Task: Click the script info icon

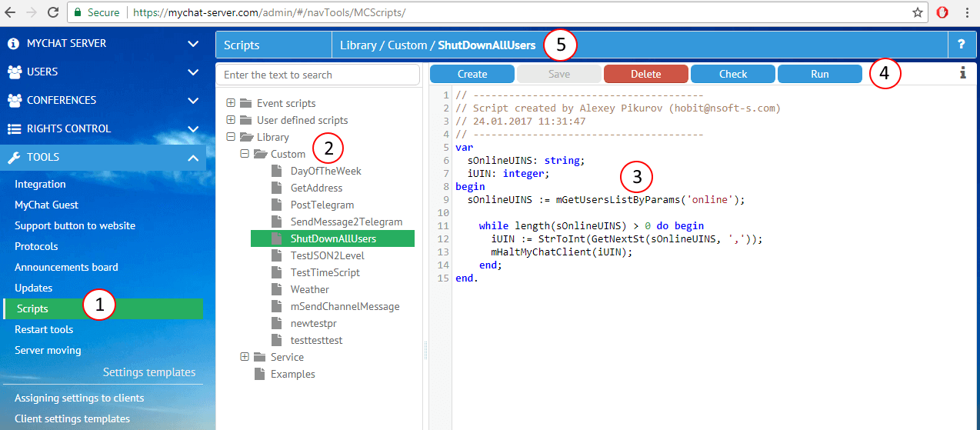Action: point(962,73)
